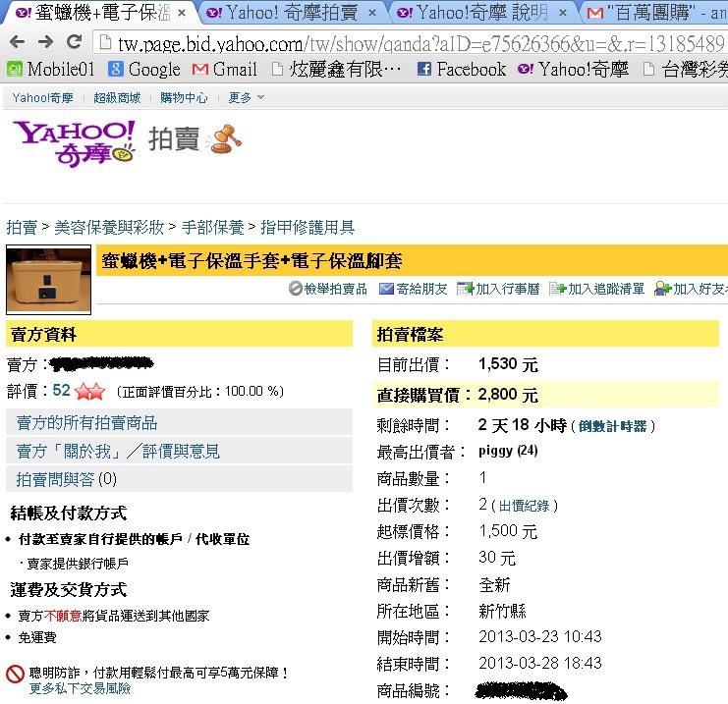The height and width of the screenshot is (704, 728).
Task: Click the end time 2013-03-28 18:43
Action: pyautogui.click(x=540, y=663)
